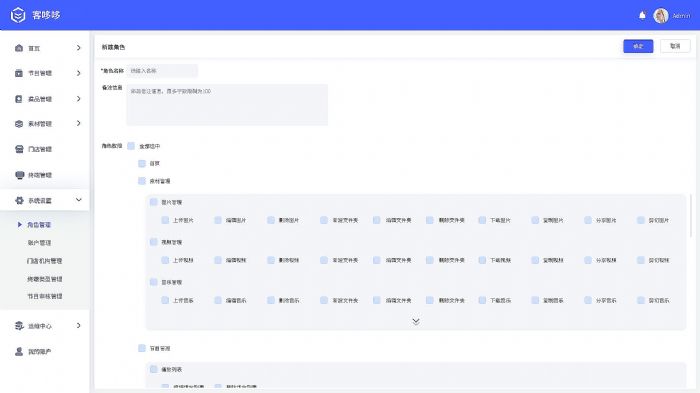Image resolution: width=700 pixels, height=393 pixels.
Task: Open 门店机构管理 in the sidebar
Action: pyautogui.click(x=45, y=261)
